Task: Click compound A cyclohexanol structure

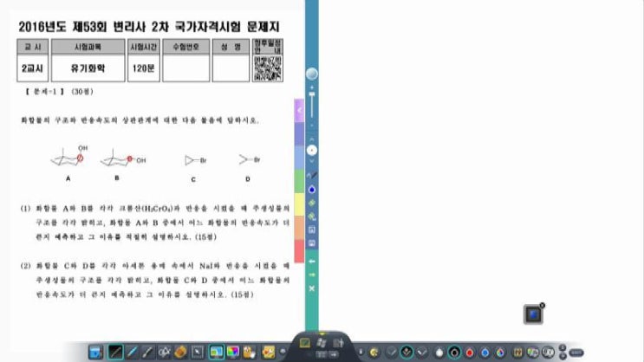Action: 69,158
